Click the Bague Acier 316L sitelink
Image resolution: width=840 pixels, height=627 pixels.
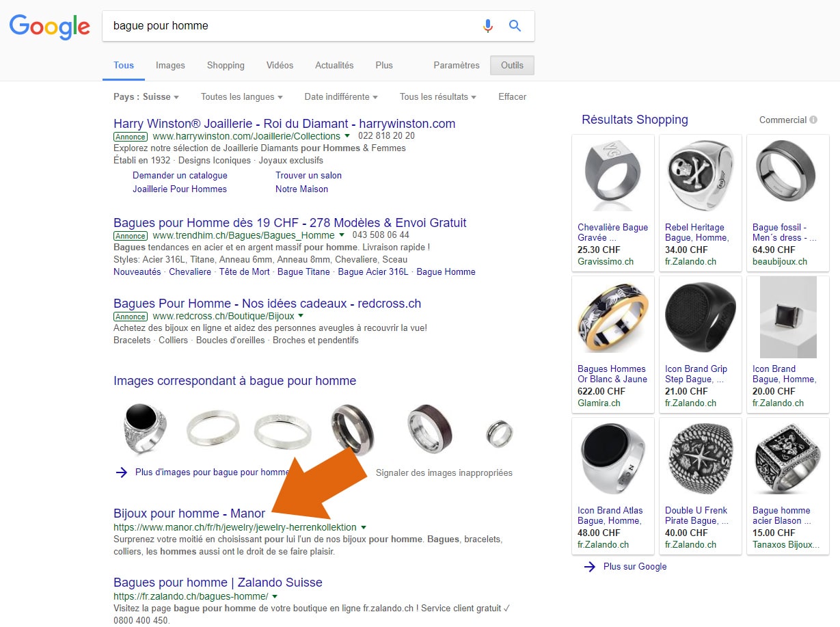pyautogui.click(x=373, y=272)
